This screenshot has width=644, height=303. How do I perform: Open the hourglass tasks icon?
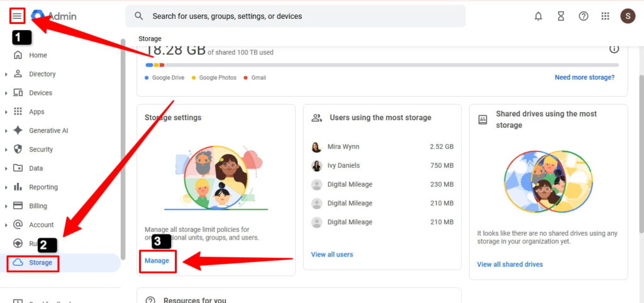coord(560,16)
